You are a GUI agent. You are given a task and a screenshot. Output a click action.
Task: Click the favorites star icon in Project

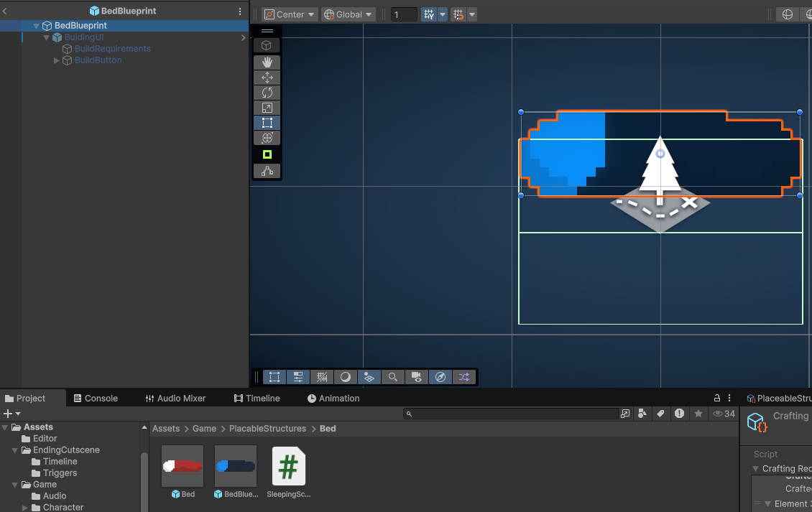[698, 414]
